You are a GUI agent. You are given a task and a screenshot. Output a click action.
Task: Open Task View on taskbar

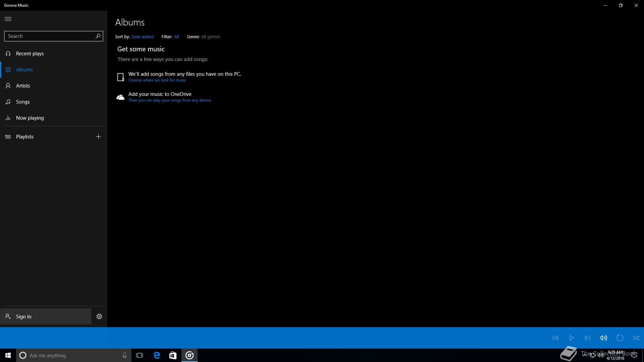pyautogui.click(x=140, y=355)
